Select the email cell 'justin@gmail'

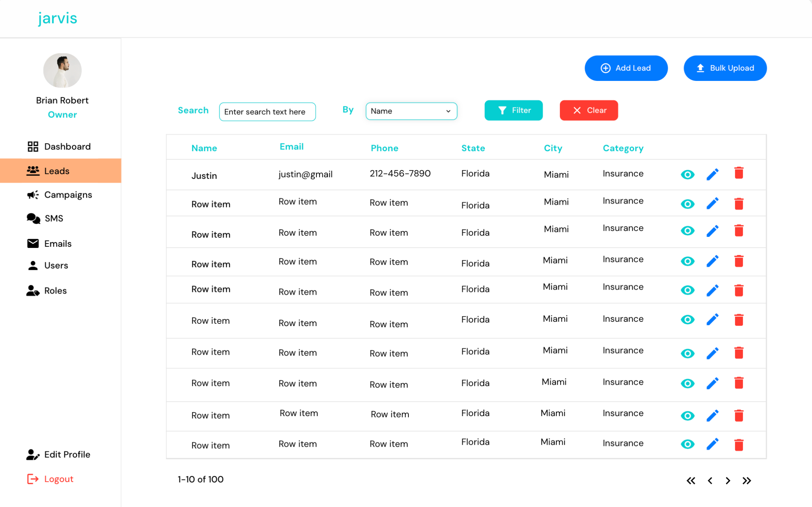[x=305, y=174]
